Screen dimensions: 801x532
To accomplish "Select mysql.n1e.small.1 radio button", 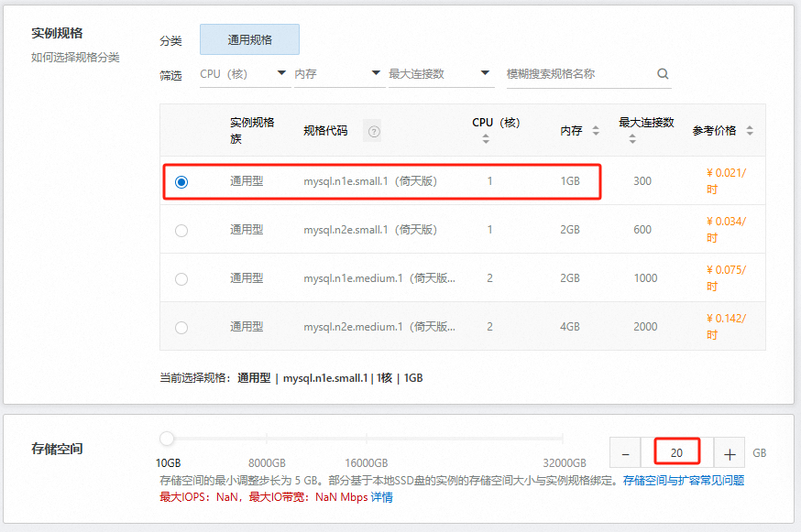I will (x=181, y=181).
